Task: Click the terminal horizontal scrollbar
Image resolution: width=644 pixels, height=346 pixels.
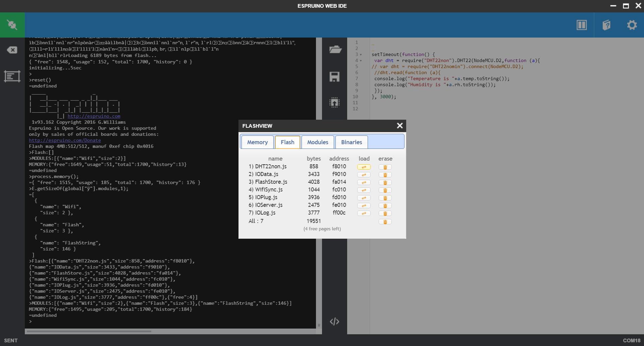Action: tap(89, 331)
